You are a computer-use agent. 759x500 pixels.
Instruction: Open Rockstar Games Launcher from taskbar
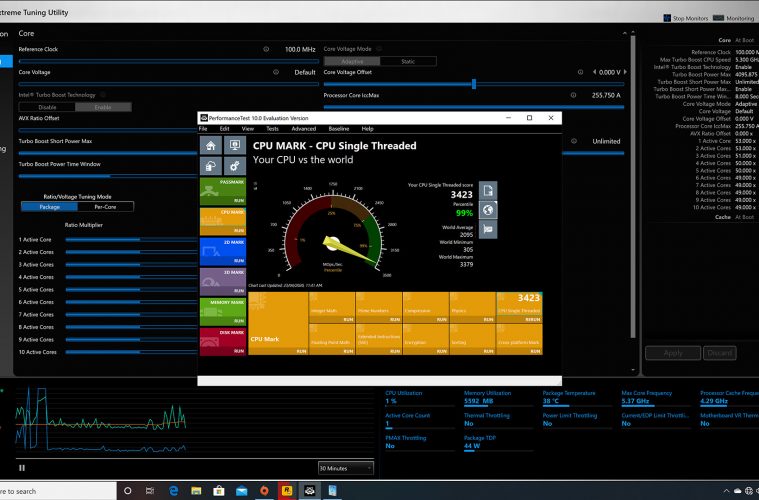287,491
